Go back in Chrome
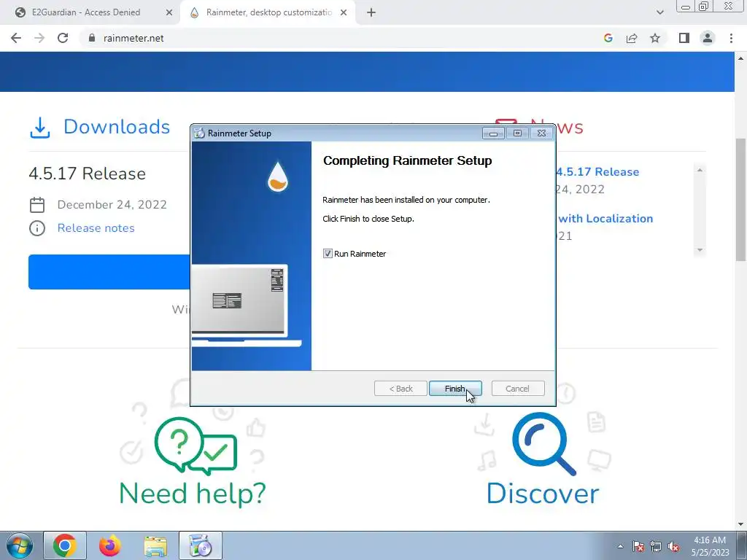Image resolution: width=747 pixels, height=560 pixels. coord(16,38)
